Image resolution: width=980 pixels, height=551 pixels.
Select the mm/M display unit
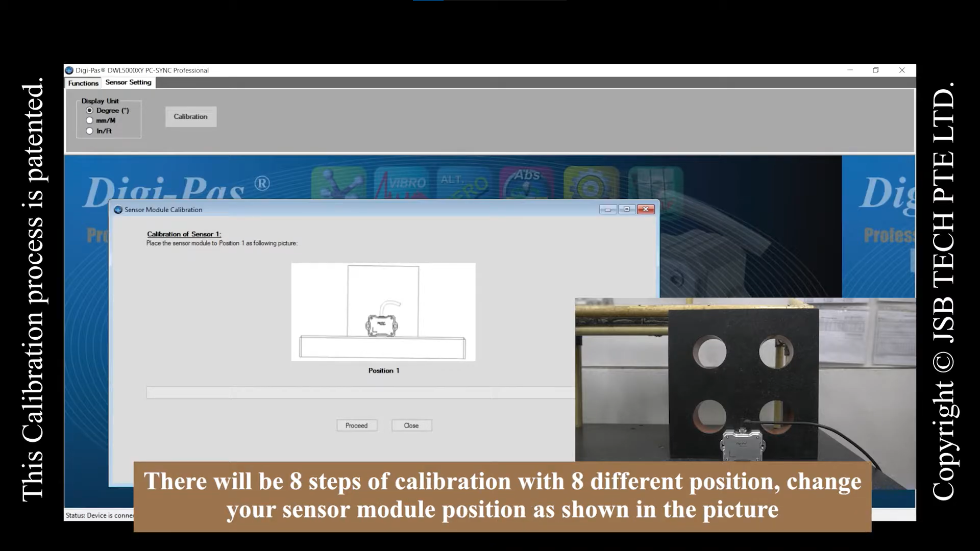click(x=90, y=121)
